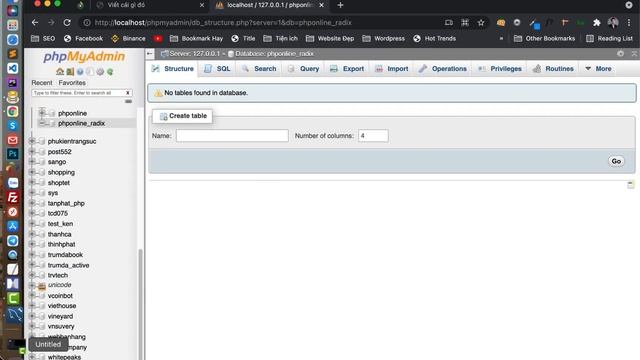The image size is (640, 360).
Task: Open Visual Studio Code from the Dock
Action: (x=13, y=68)
